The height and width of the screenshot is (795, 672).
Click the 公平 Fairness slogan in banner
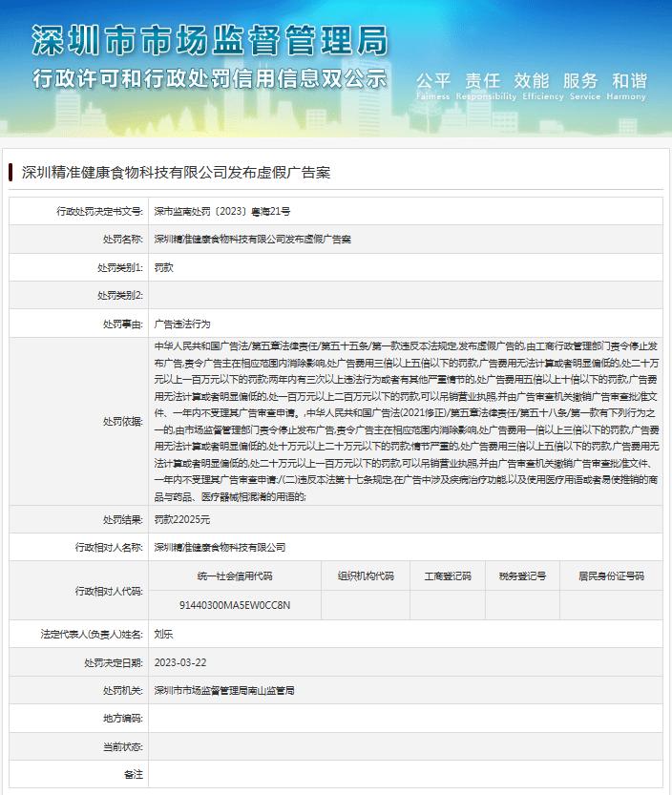(x=433, y=86)
